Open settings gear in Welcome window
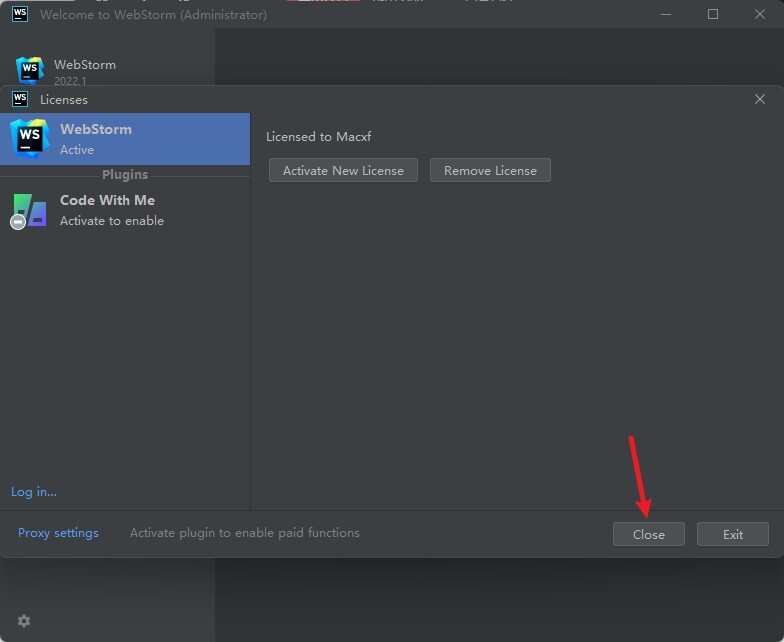784x642 pixels. click(24, 621)
